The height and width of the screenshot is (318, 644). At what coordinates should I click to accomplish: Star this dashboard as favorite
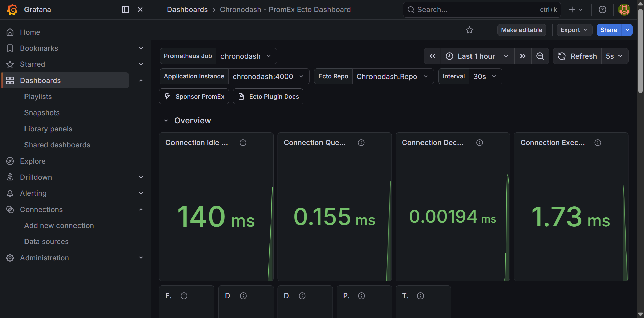click(x=470, y=30)
